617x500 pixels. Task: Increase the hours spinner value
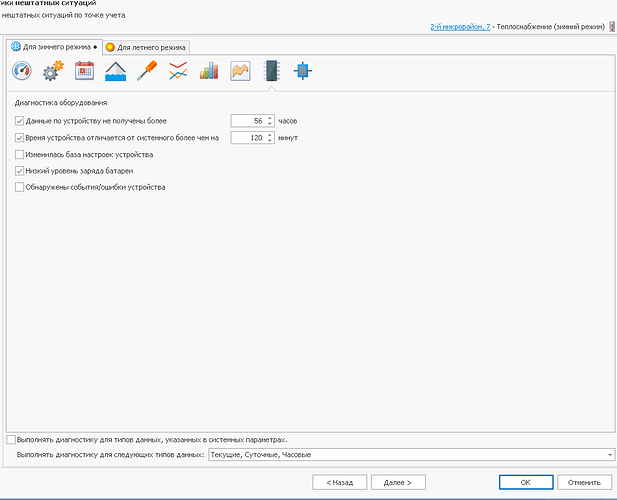click(270, 117)
